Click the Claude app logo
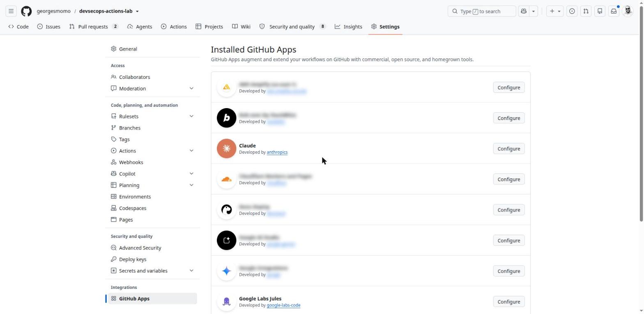The height and width of the screenshot is (314, 644). (x=226, y=148)
